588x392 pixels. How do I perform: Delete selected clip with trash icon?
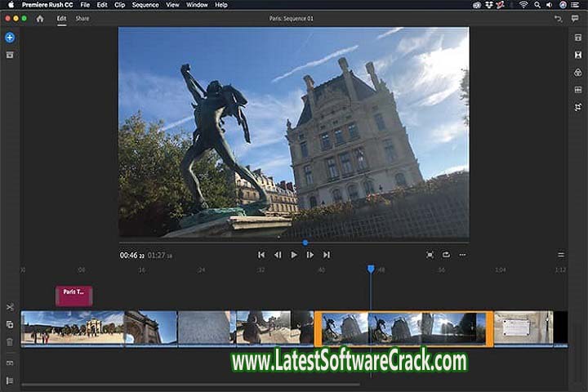(x=10, y=341)
